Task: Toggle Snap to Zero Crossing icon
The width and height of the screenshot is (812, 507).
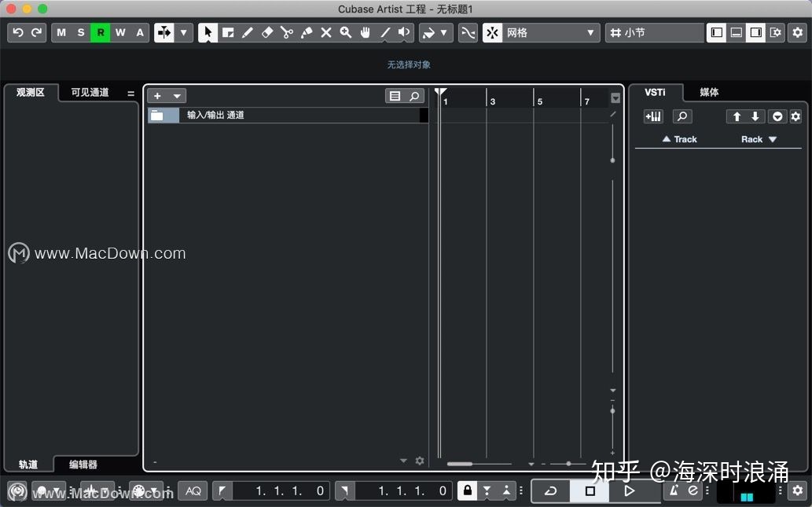Action: click(468, 33)
